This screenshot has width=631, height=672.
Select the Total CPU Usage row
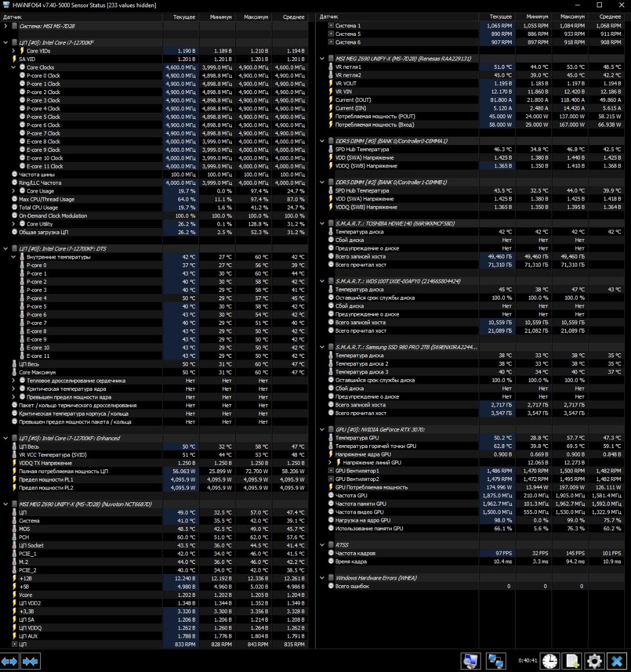[154, 207]
